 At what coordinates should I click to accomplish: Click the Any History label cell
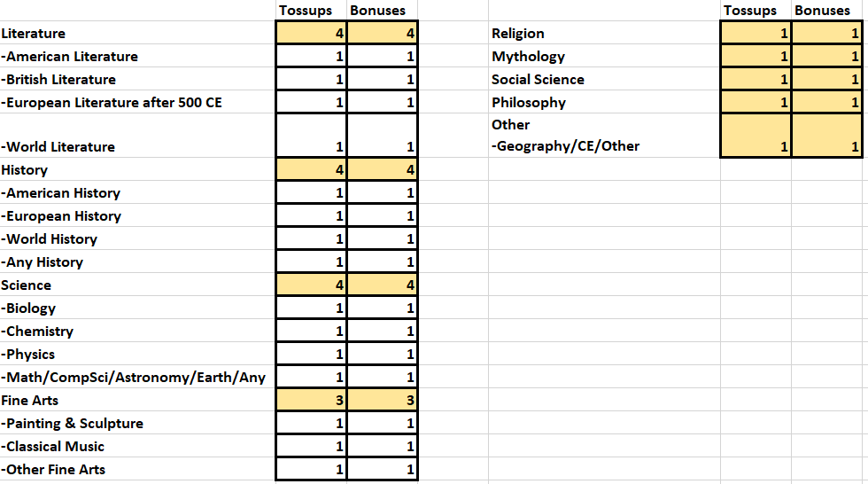(137, 262)
